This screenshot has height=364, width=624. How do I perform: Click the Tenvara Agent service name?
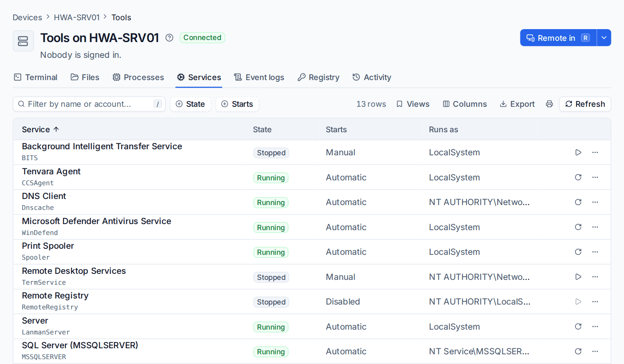point(51,171)
